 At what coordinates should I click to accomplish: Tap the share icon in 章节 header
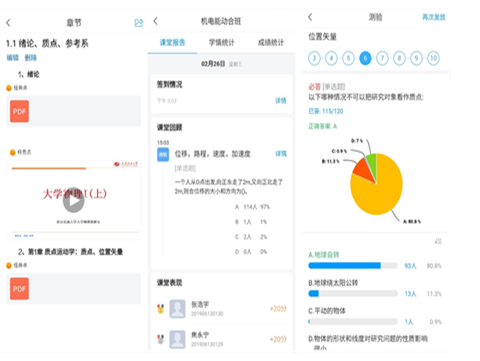[139, 23]
